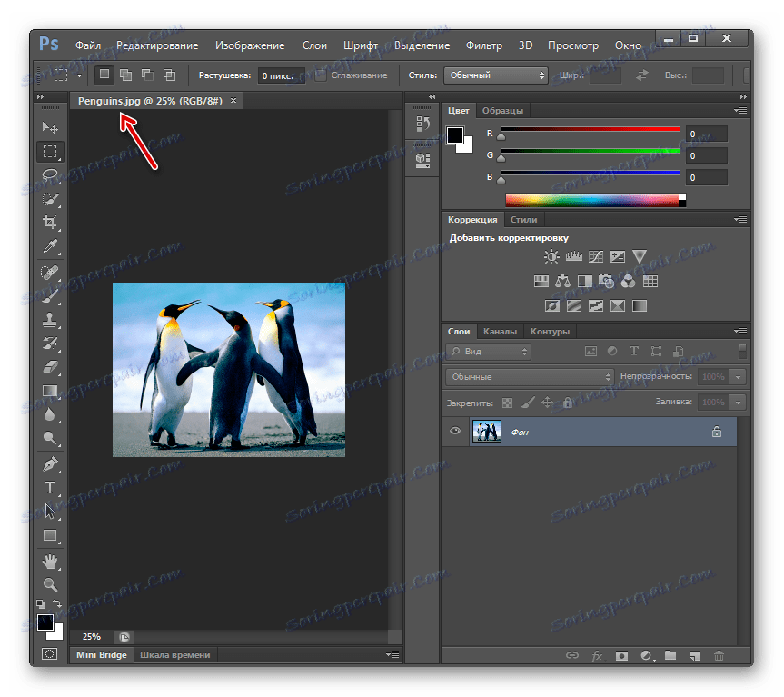Select the Quick Selection tool

(49, 198)
